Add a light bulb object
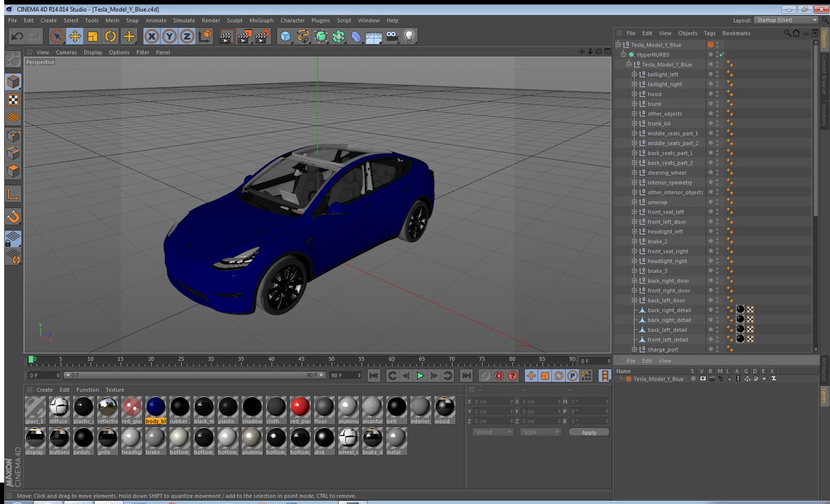The width and height of the screenshot is (830, 504). click(x=409, y=36)
